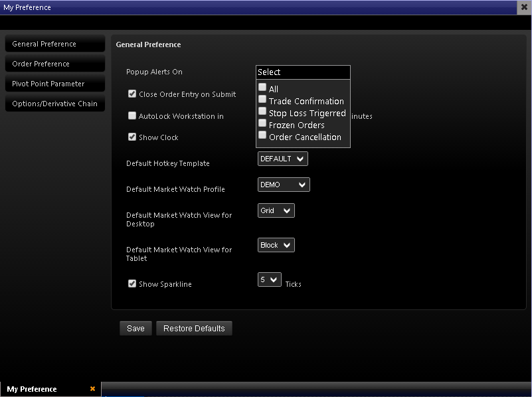Open Default Hotkey Template dropdown
Image resolution: width=532 pixels, height=397 pixels.
[x=283, y=159]
